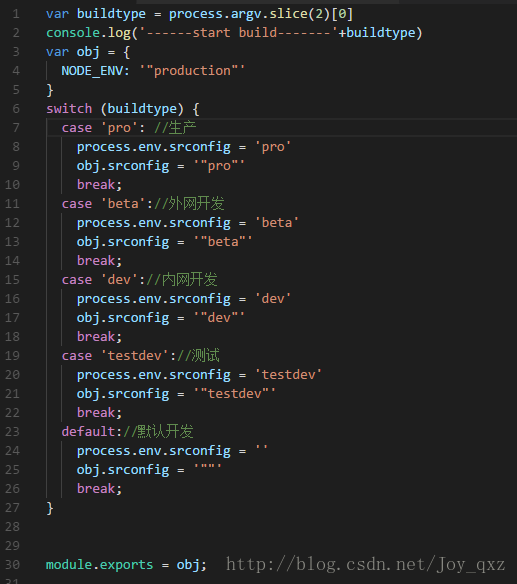
Task: Click process.env.srconfig = 'testdev' assignment
Action: click(x=199, y=375)
